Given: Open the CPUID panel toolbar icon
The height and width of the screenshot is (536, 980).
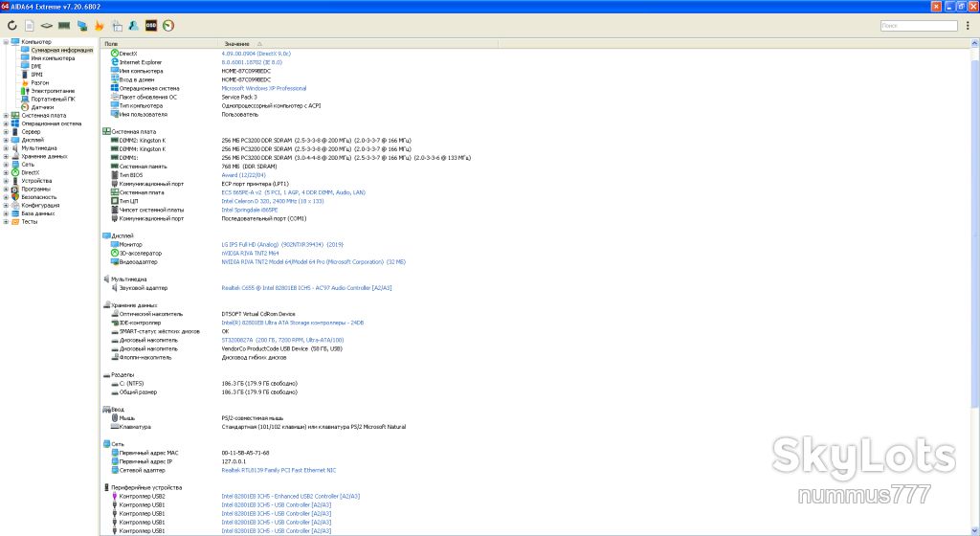Looking at the screenshot, I should point(117,26).
